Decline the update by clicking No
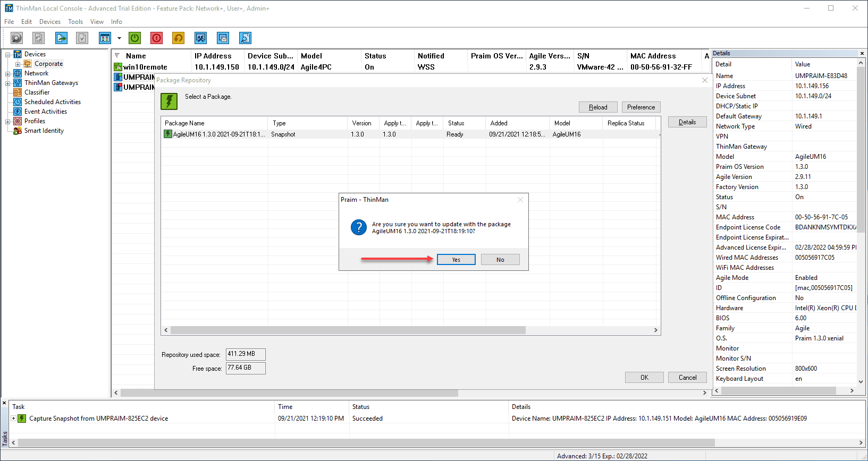The image size is (868, 461). tap(500, 260)
